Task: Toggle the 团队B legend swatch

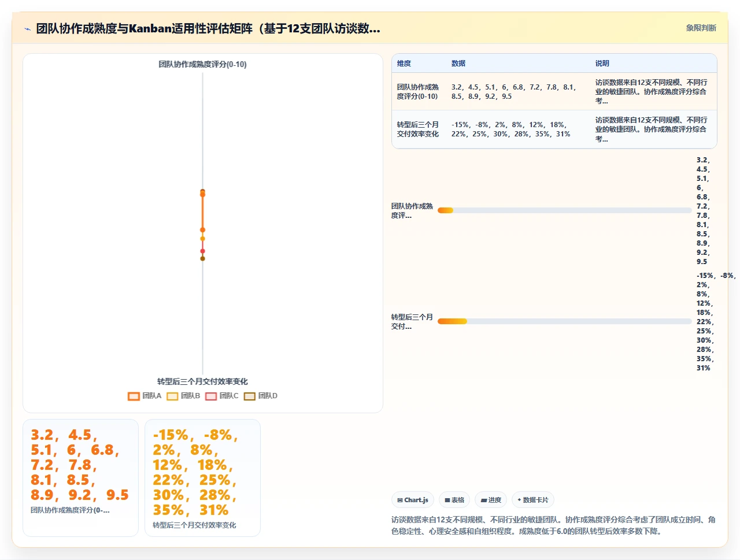Action: [x=172, y=396]
